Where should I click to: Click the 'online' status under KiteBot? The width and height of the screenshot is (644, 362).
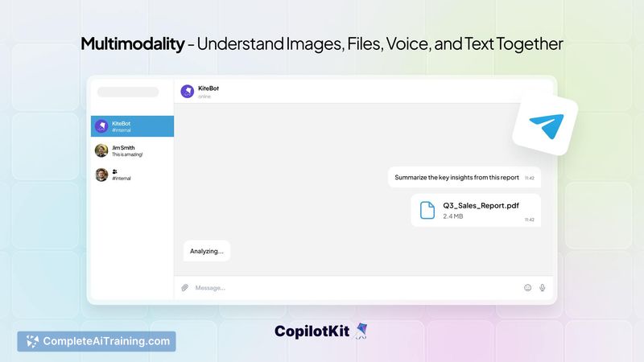click(204, 97)
